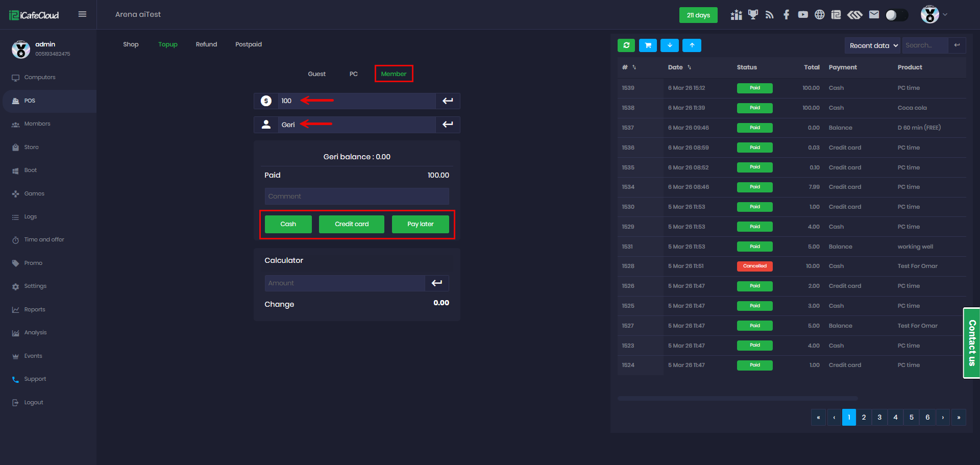Toggle the light/dark mode switch
Viewport: 980px width, 465px height.
(x=896, y=15)
